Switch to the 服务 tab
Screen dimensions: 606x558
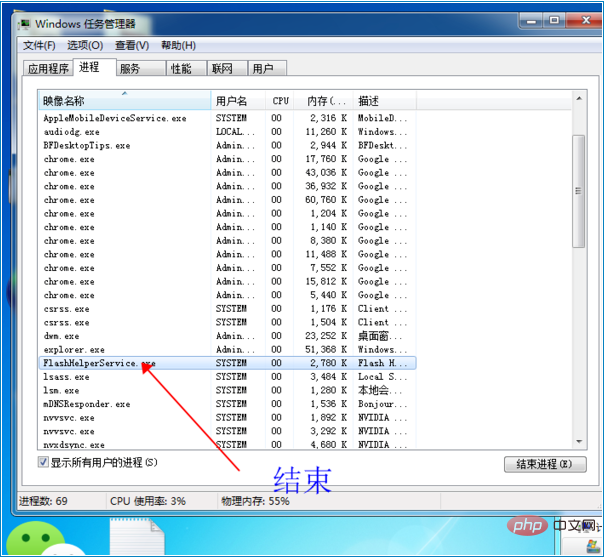(x=141, y=68)
